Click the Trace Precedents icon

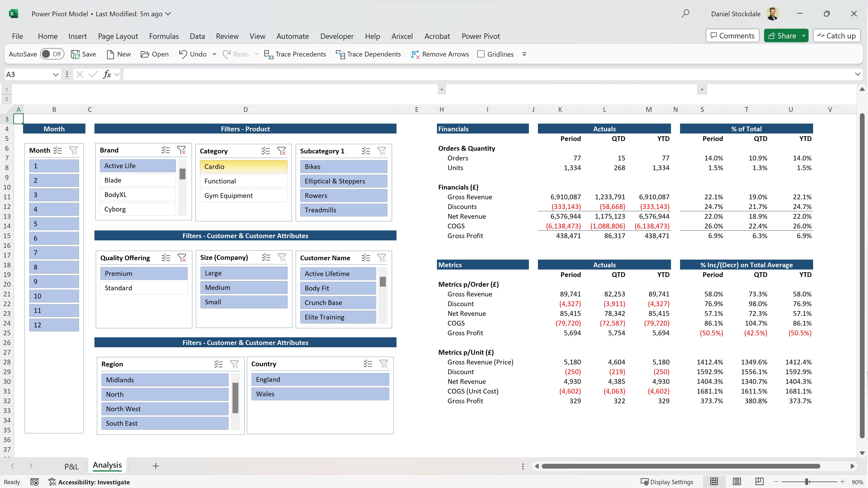pos(269,54)
